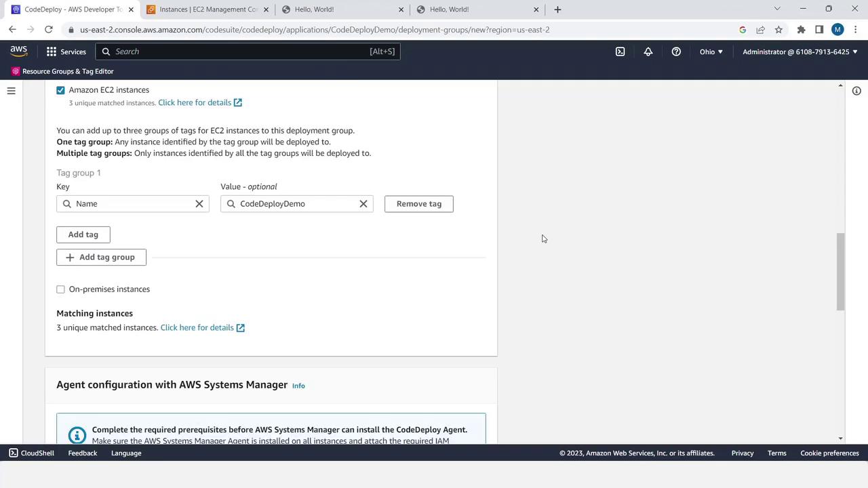
Task: Click the CloudShell icon in the footer
Action: click(14, 453)
